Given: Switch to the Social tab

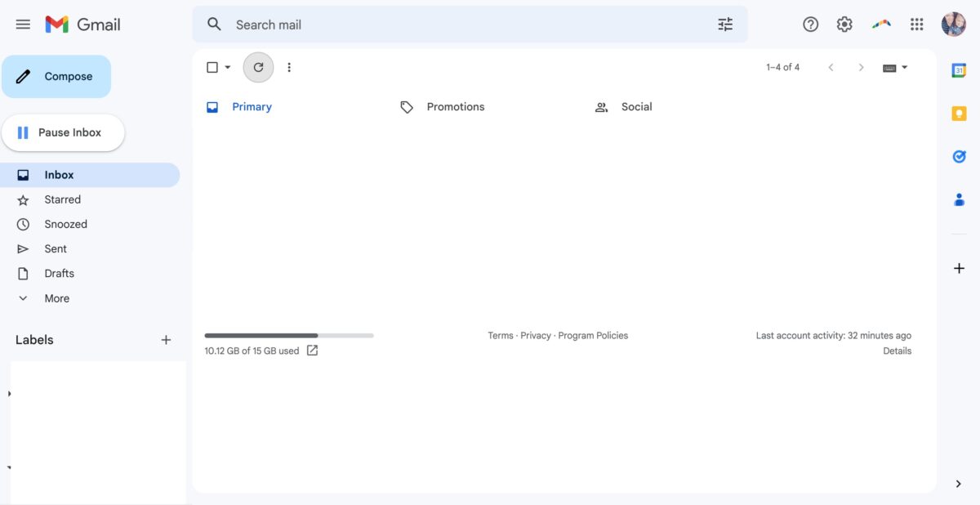Looking at the screenshot, I should coord(636,107).
